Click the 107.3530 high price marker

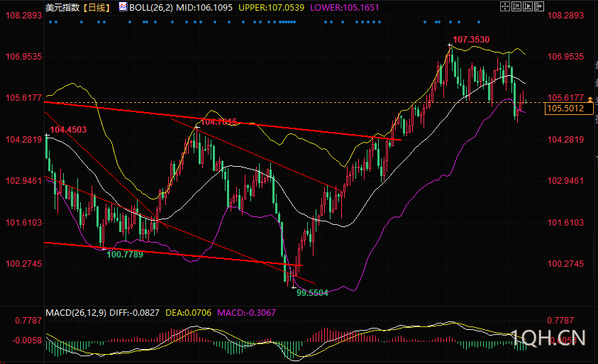click(x=471, y=40)
